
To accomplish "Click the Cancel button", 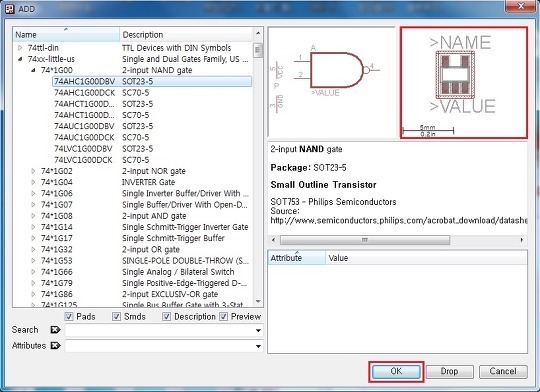I will pos(503,371).
